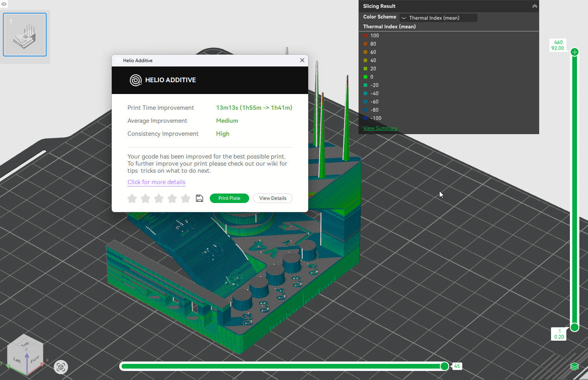588x380 pixels.
Task: Click the View Summary link
Action: point(380,128)
